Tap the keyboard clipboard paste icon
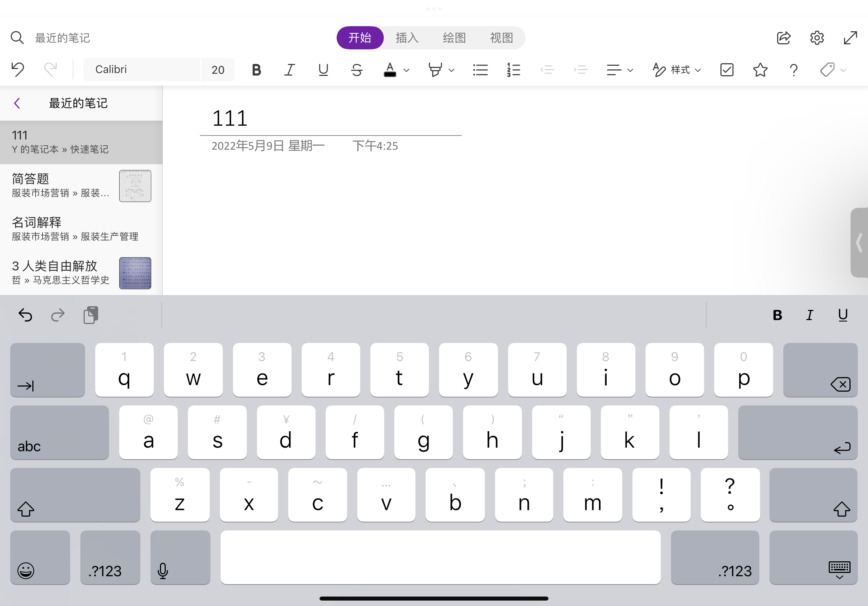 (x=91, y=315)
